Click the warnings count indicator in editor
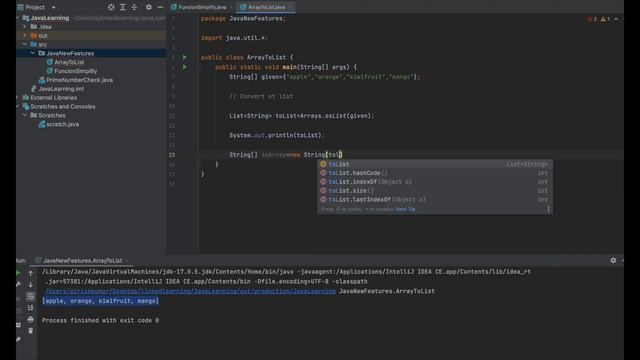Screen dimensions: 640x360 [605, 19]
